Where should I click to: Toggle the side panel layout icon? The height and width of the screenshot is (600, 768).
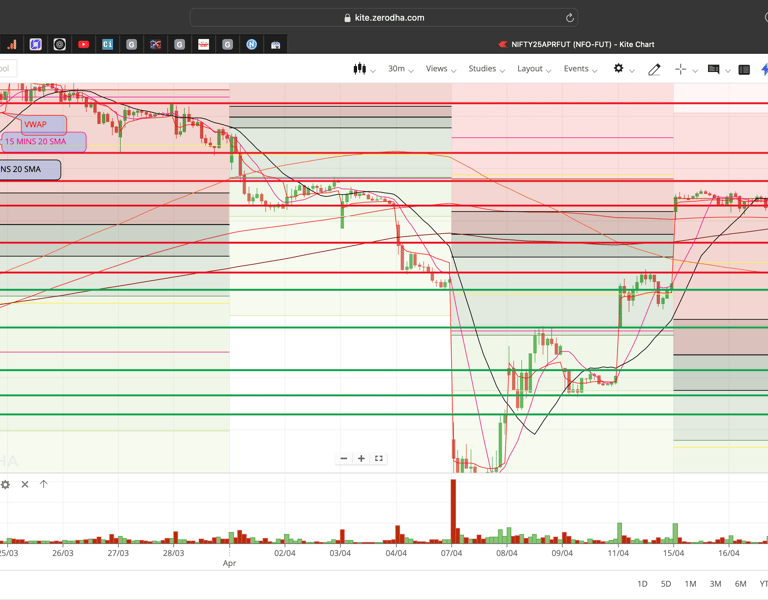pos(744,70)
